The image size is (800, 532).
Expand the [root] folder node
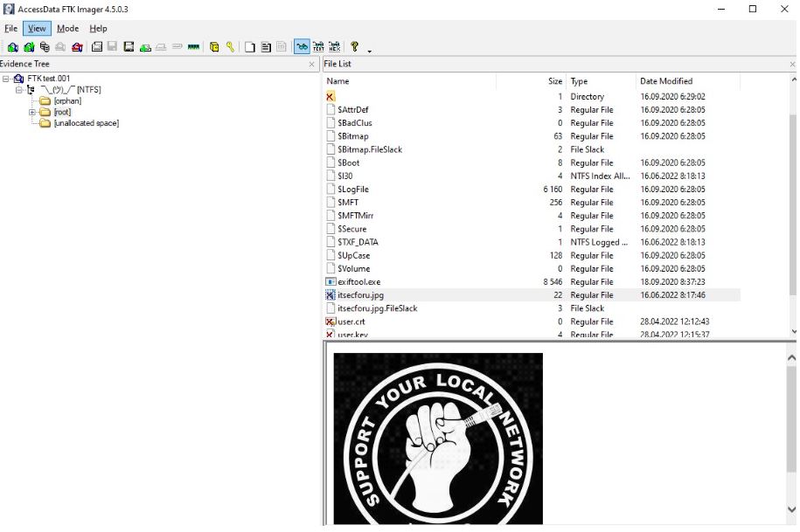[x=32, y=112]
